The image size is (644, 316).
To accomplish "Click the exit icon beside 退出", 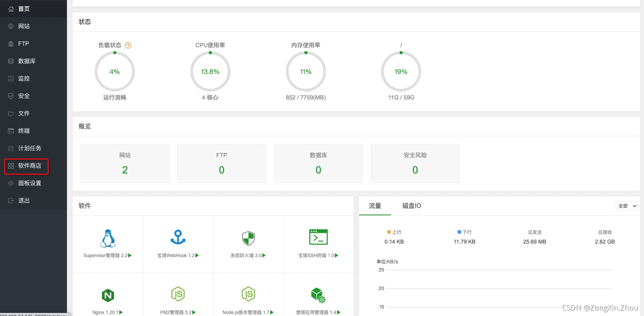I will 11,201.
